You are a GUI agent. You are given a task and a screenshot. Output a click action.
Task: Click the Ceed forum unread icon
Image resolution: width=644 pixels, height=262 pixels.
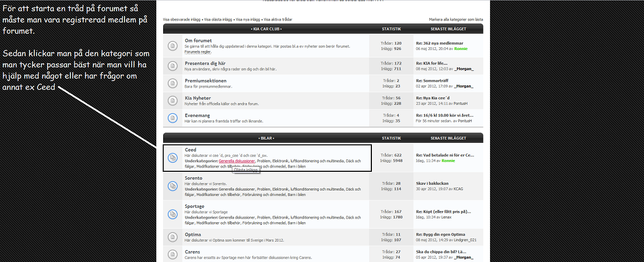click(172, 158)
